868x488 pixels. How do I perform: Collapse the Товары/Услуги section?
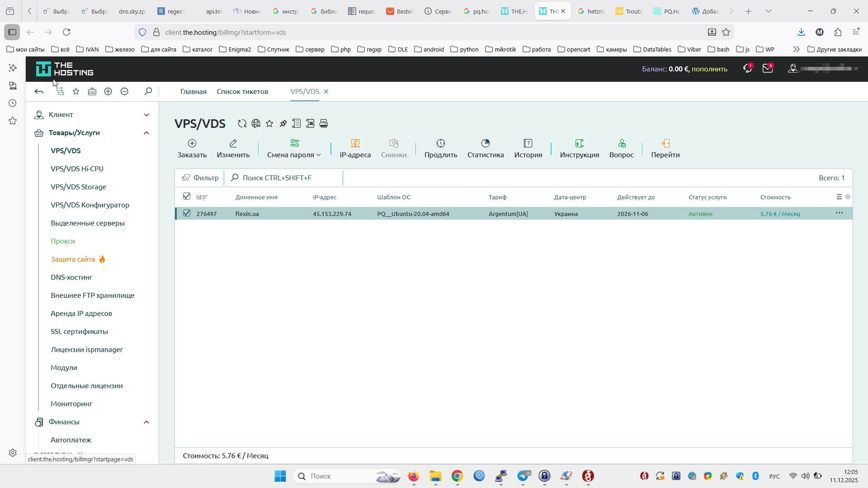[x=146, y=133]
